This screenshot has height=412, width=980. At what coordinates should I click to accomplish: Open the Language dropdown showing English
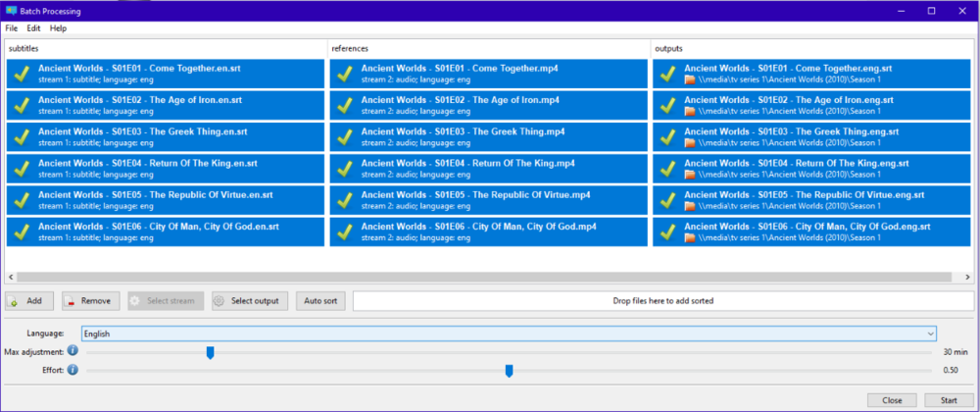[x=508, y=334]
